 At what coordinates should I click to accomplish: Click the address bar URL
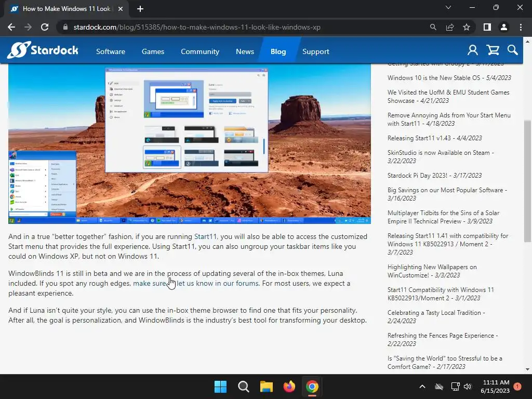point(197,27)
